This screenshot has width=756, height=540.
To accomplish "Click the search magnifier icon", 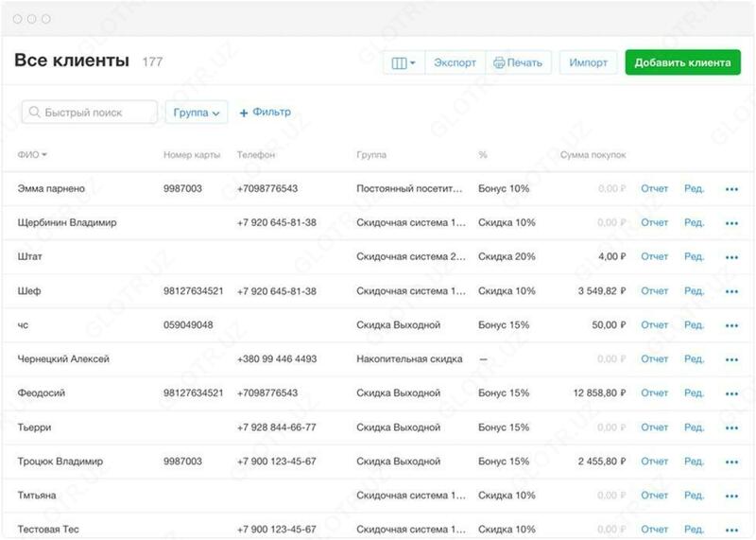I will click(34, 112).
